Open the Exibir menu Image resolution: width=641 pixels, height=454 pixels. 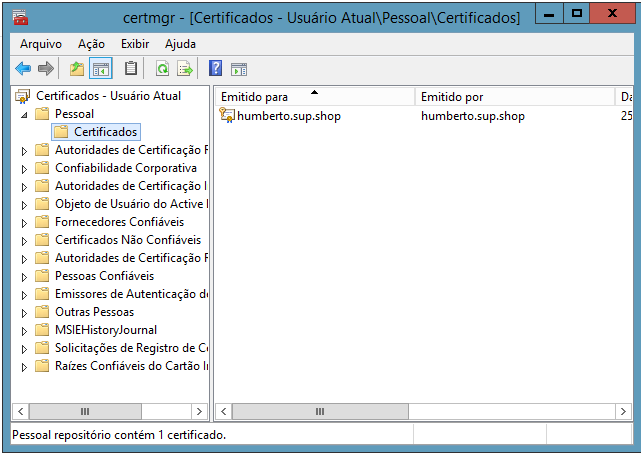point(135,44)
